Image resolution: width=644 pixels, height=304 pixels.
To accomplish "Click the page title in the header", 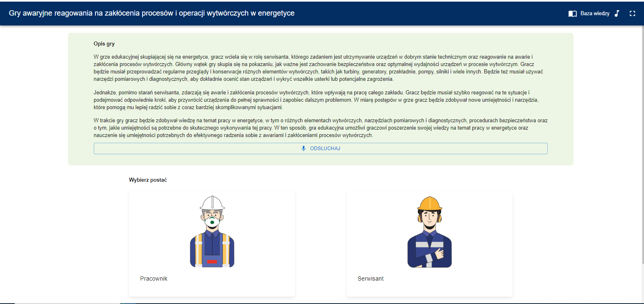I will pyautogui.click(x=152, y=13).
